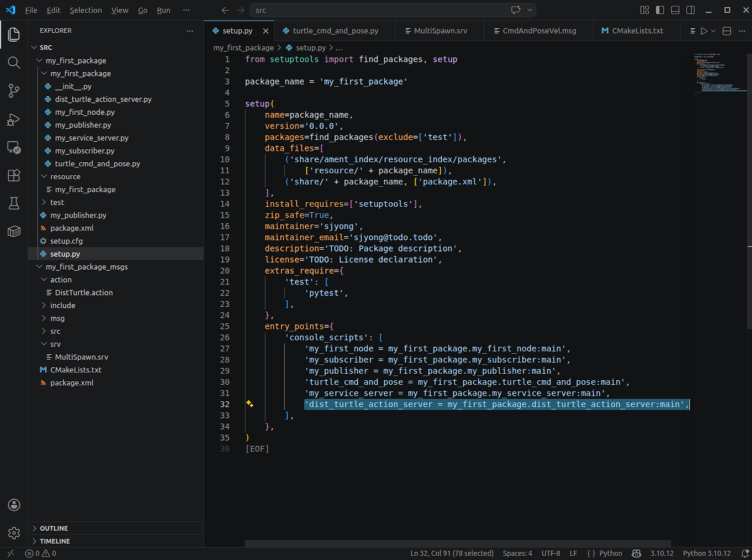The width and height of the screenshot is (752, 560).
Task: Switch to the MultiSpawn.srv tab
Action: click(440, 31)
